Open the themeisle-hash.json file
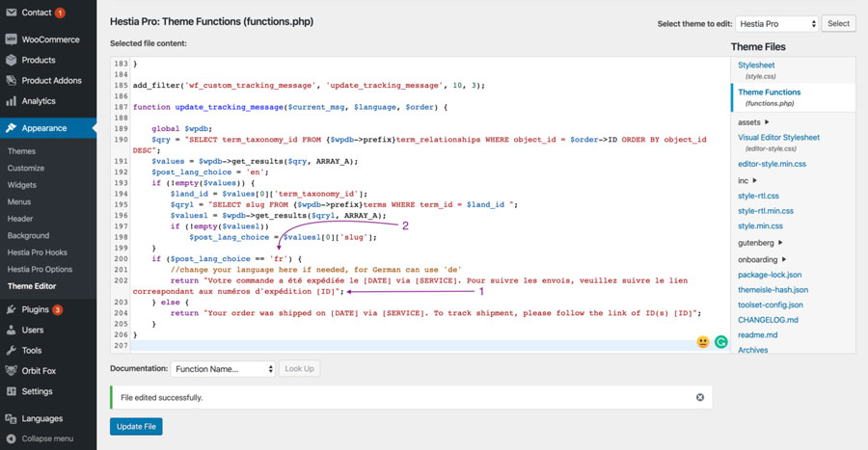868x450 pixels. pos(773,290)
